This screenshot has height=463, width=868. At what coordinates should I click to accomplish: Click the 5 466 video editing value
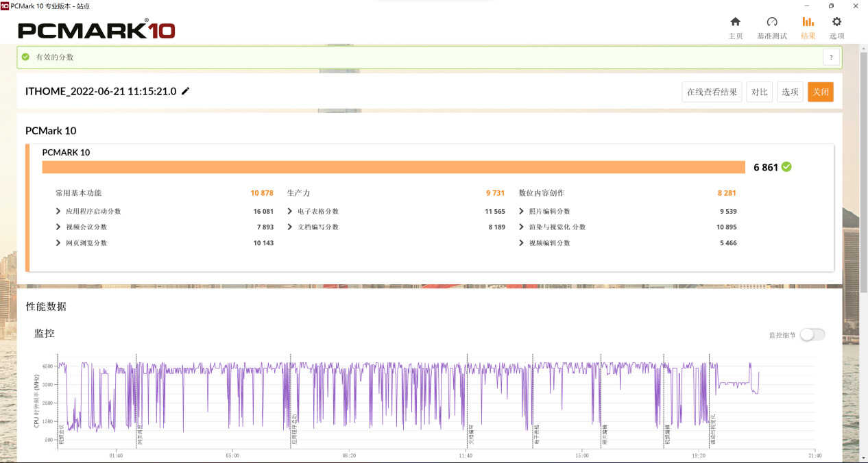(728, 243)
